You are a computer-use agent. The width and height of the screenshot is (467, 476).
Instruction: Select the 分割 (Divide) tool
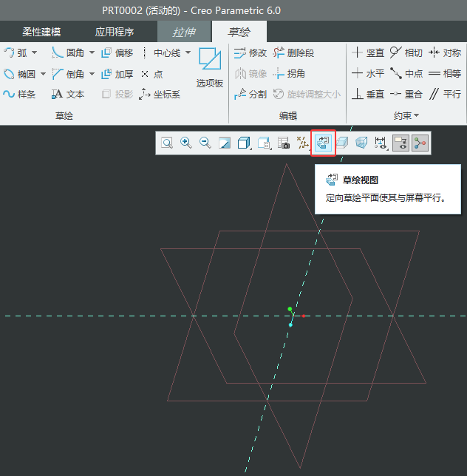[x=250, y=95]
